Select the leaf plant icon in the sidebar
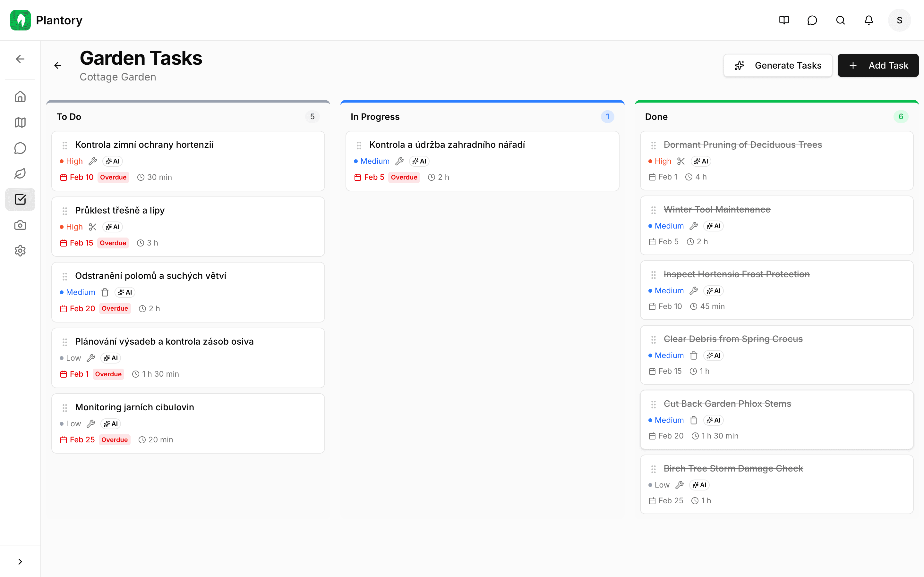Screen dimensions: 924x577 point(20,174)
